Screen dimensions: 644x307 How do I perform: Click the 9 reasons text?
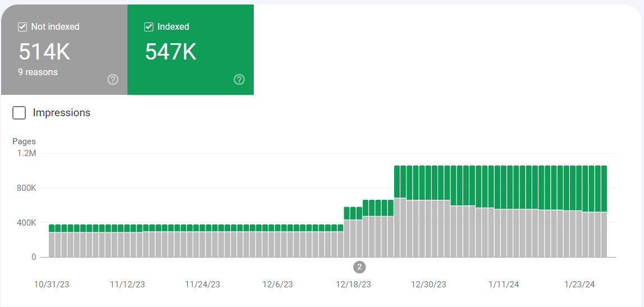(x=38, y=72)
